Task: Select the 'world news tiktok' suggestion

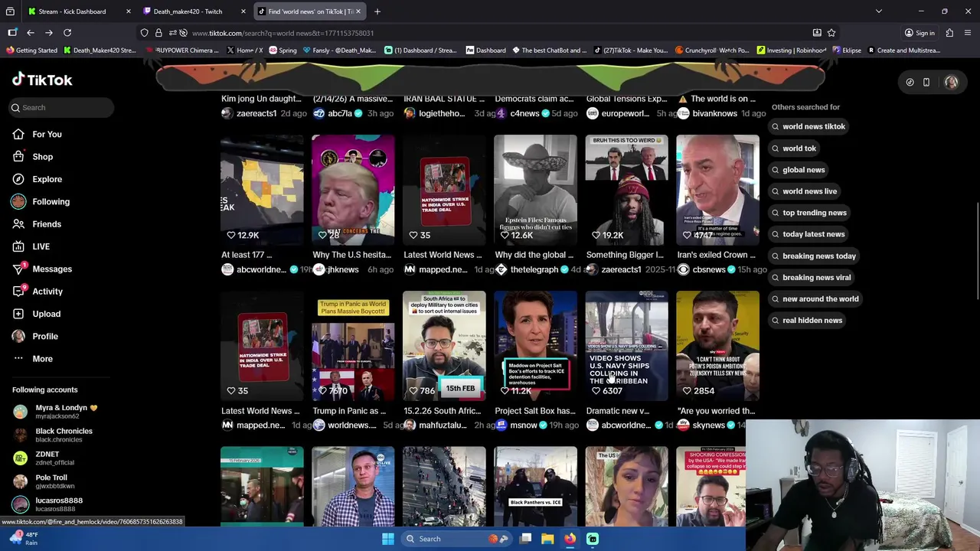Action: (x=808, y=126)
